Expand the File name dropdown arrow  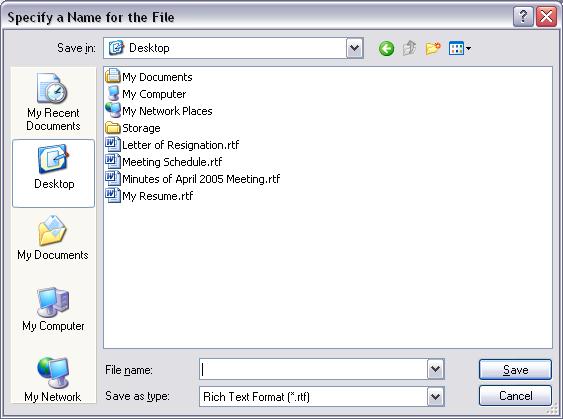(x=436, y=369)
